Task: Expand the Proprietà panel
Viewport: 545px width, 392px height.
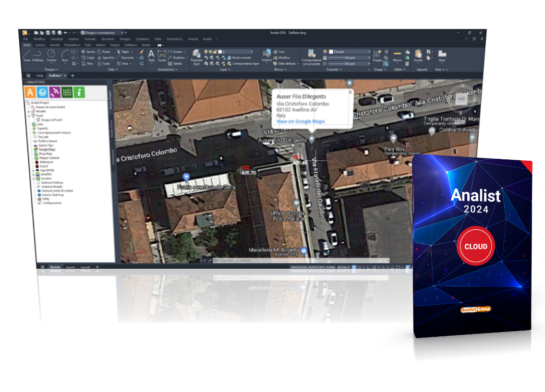Action: point(334,70)
